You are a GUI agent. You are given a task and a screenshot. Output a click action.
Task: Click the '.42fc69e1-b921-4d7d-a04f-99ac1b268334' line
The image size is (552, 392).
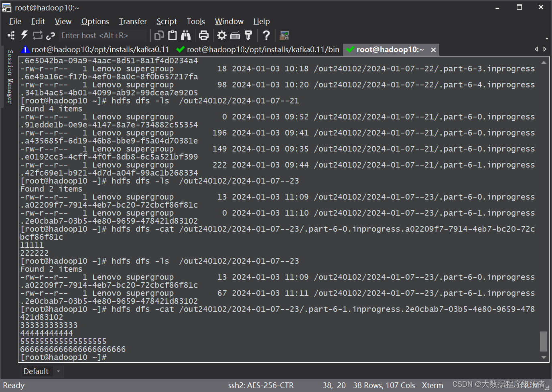(109, 173)
